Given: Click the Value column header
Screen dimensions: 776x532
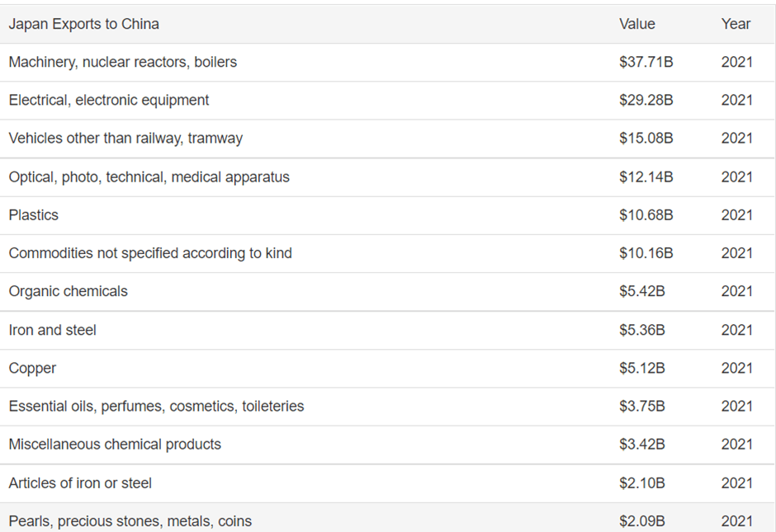Looking at the screenshot, I should pyautogui.click(x=636, y=24).
